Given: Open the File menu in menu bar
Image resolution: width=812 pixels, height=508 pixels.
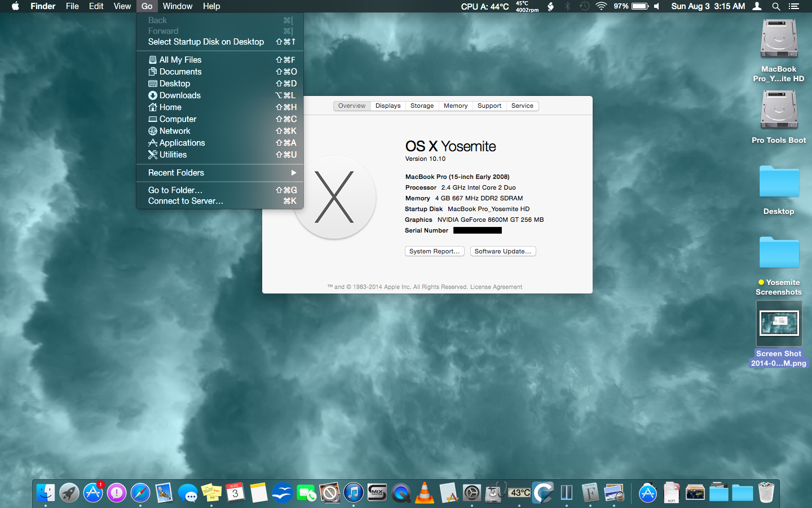Looking at the screenshot, I should tap(72, 6).
